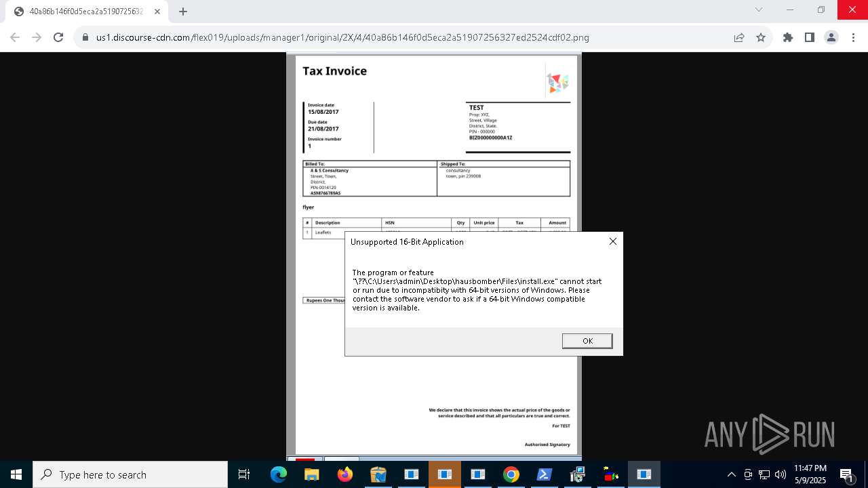Launch Microsoft Edge from the taskbar
868x488 pixels.
tap(279, 474)
